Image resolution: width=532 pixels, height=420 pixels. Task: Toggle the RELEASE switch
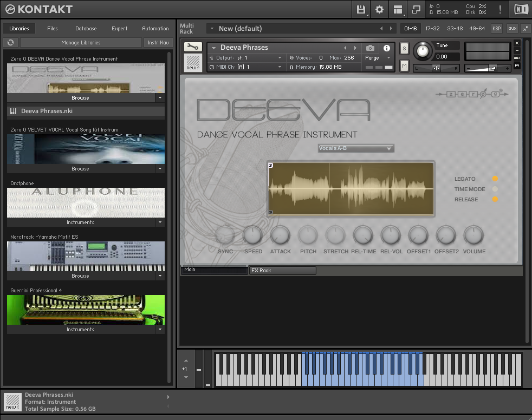[495, 199]
